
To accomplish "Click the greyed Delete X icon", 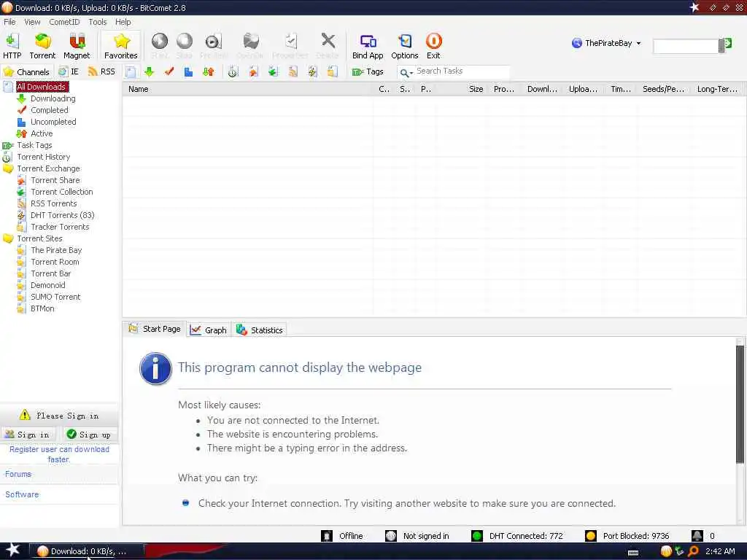I will pyautogui.click(x=328, y=46).
